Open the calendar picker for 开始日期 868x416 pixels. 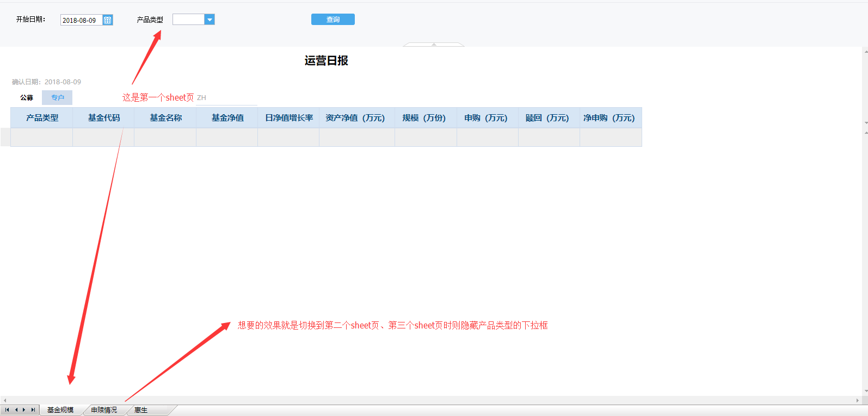[x=108, y=20]
